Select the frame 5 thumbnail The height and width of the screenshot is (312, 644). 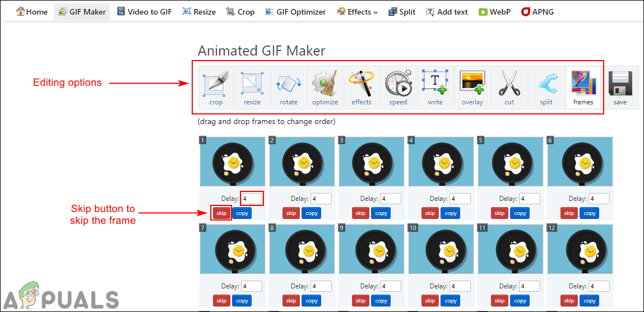(511, 162)
